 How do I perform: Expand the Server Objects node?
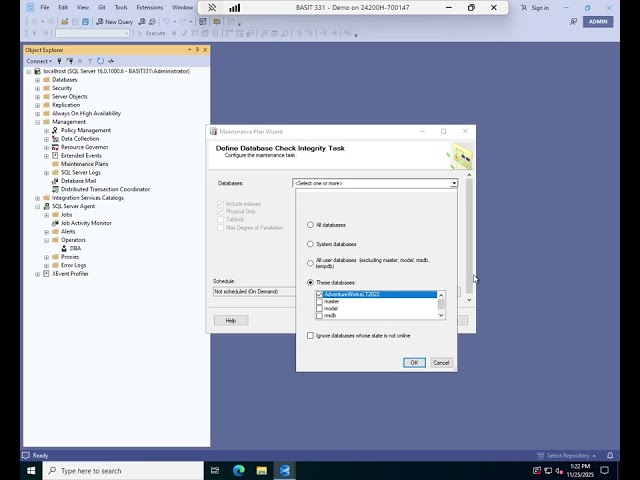click(x=38, y=97)
